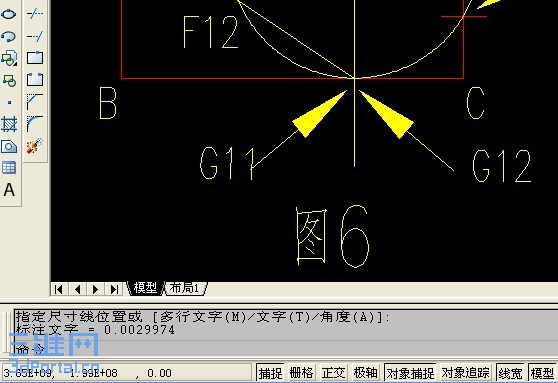Image resolution: width=558 pixels, height=383 pixels.
Task: Activate the Explode tool
Action: 35,146
